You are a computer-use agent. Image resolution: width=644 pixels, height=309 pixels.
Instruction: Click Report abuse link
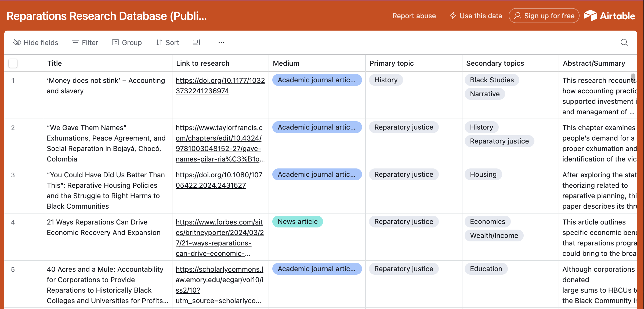click(414, 16)
